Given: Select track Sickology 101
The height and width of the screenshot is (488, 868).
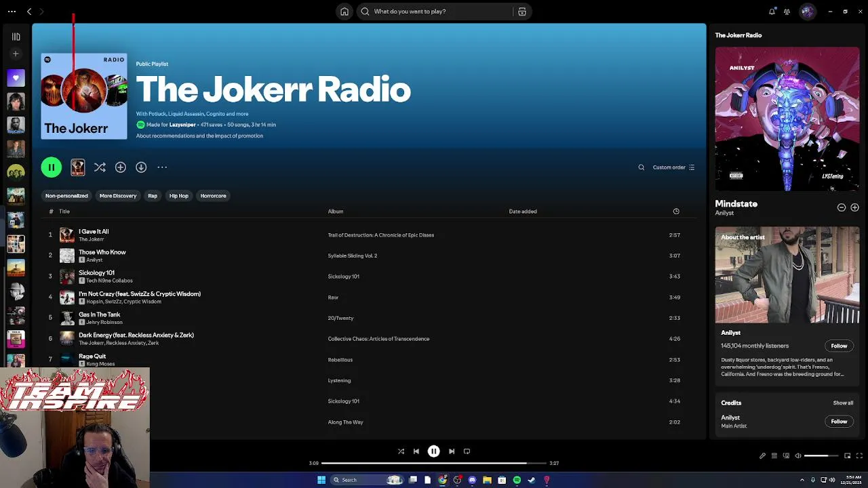Looking at the screenshot, I should tap(96, 273).
